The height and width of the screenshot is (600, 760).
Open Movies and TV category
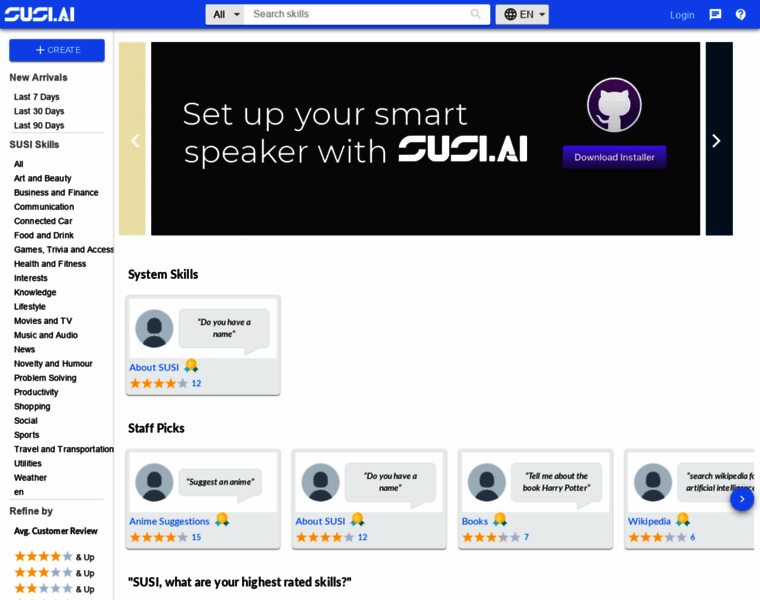point(43,321)
